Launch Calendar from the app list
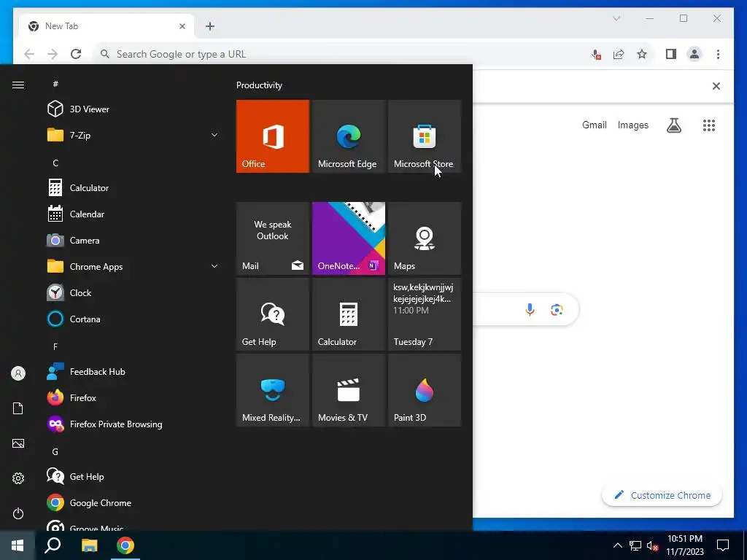 pos(133,214)
